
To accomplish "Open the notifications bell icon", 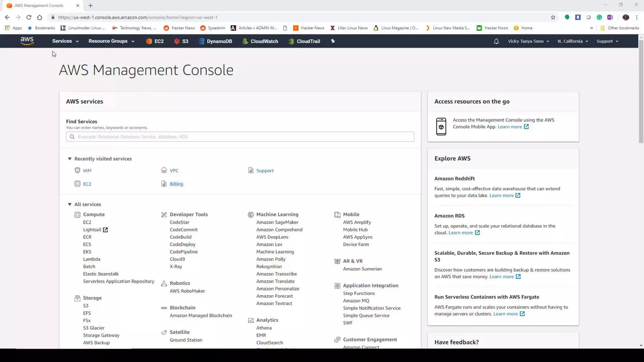I will (x=496, y=41).
